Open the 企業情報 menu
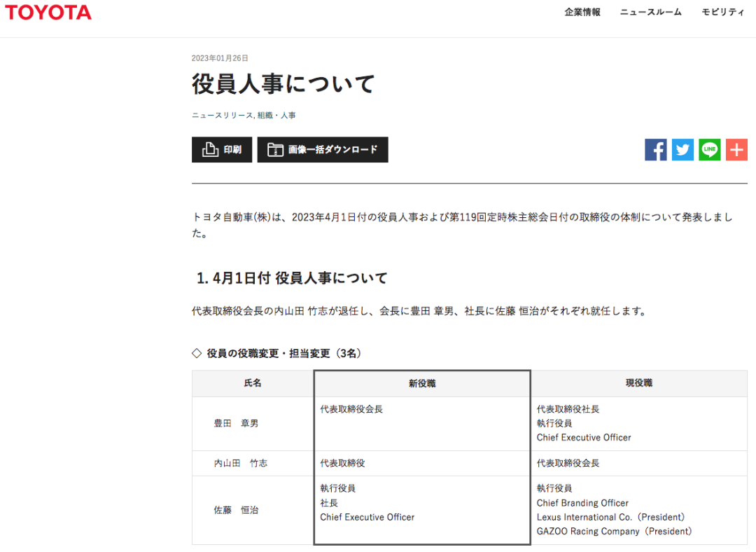Viewport: 756px width, 552px height. pyautogui.click(x=582, y=12)
